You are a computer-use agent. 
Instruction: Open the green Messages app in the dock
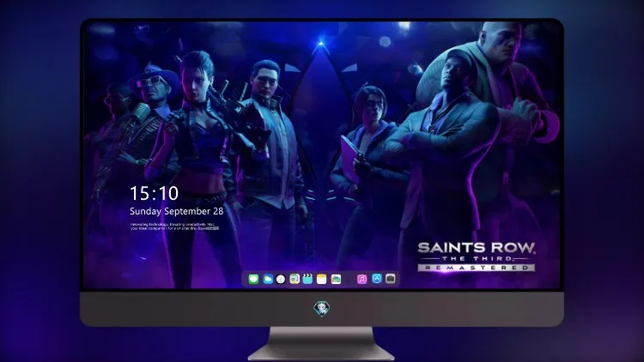tap(253, 280)
